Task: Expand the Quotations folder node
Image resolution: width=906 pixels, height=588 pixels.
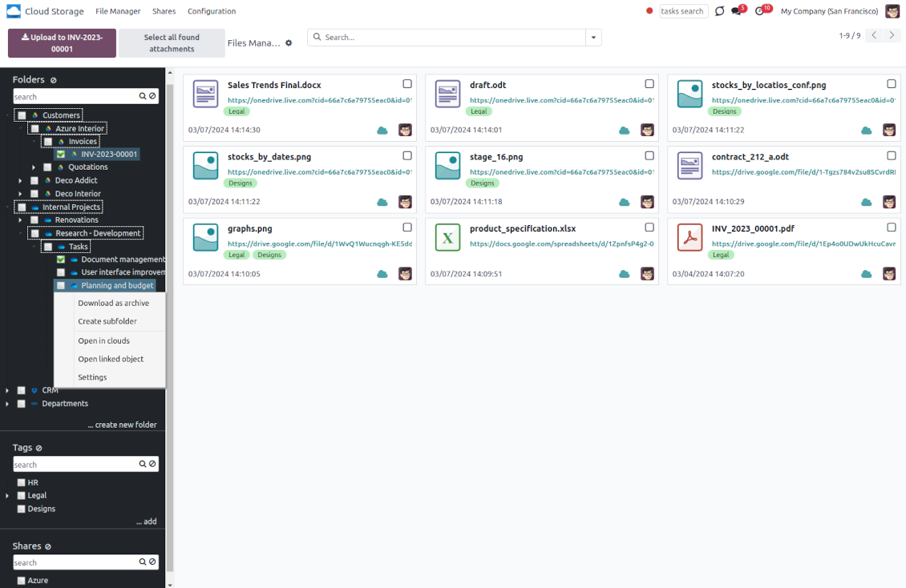Action: pyautogui.click(x=34, y=167)
